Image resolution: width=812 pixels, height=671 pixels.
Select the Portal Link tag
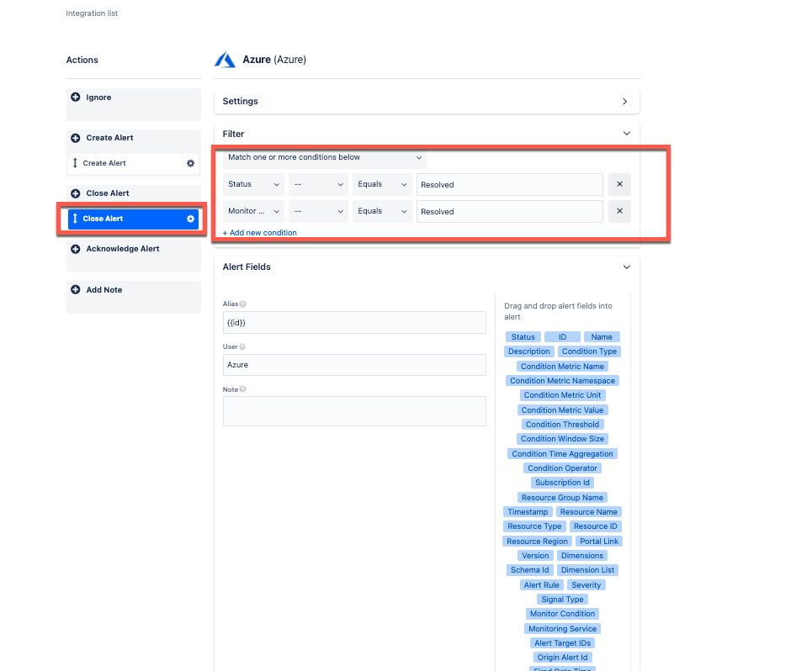click(x=599, y=542)
